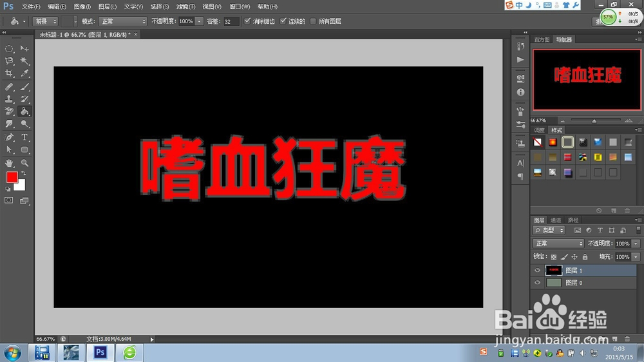Image resolution: width=644 pixels, height=362 pixels.
Task: Click the navigator zoom slider
Action: click(x=594, y=121)
